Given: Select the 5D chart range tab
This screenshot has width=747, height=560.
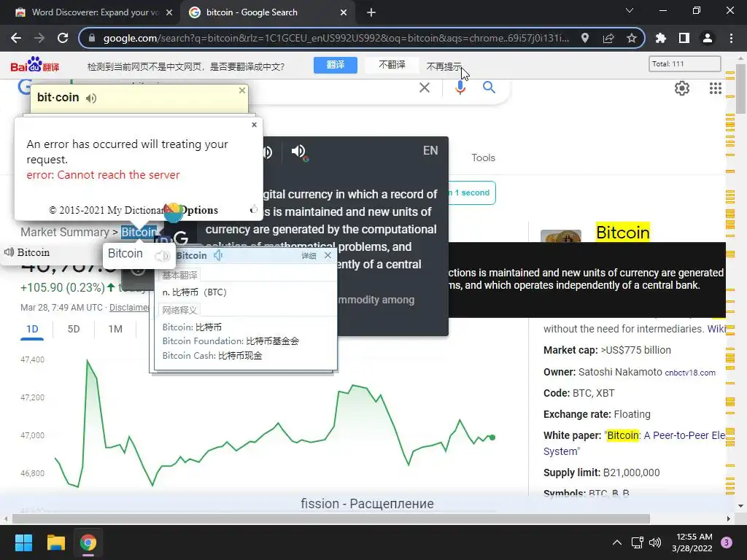Looking at the screenshot, I should pos(74,329).
